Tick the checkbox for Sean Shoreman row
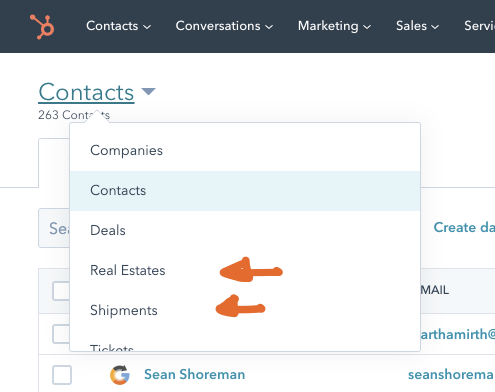 pos(62,375)
